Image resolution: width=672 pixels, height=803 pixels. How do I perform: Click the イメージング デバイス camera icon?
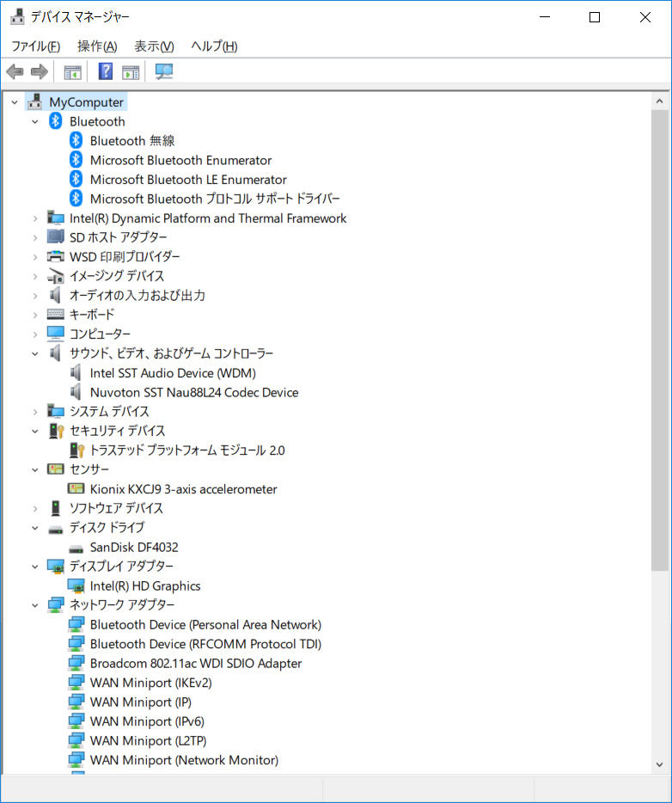coord(55,276)
